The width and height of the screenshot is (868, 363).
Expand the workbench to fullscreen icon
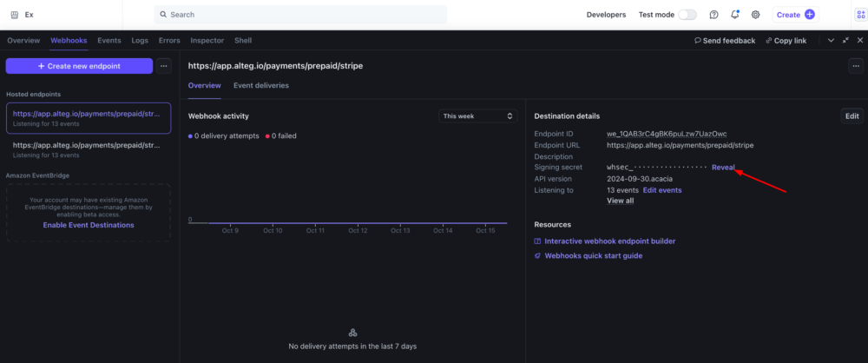845,41
